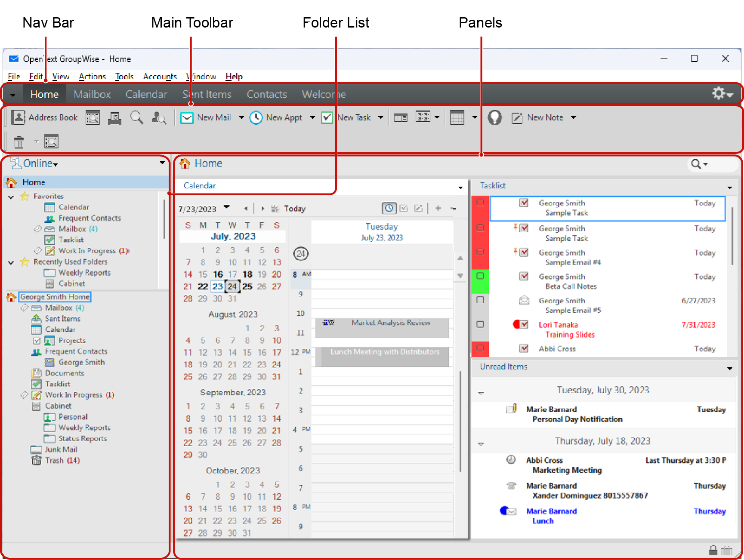Collapse the Recently Used Folders group
This screenshot has height=560, width=744.
coord(11,262)
